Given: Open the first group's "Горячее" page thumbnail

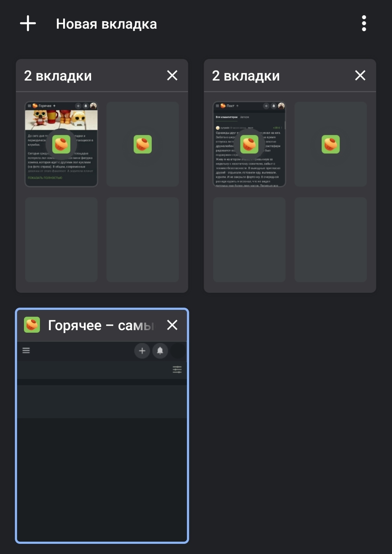Looking at the screenshot, I should coord(61,144).
